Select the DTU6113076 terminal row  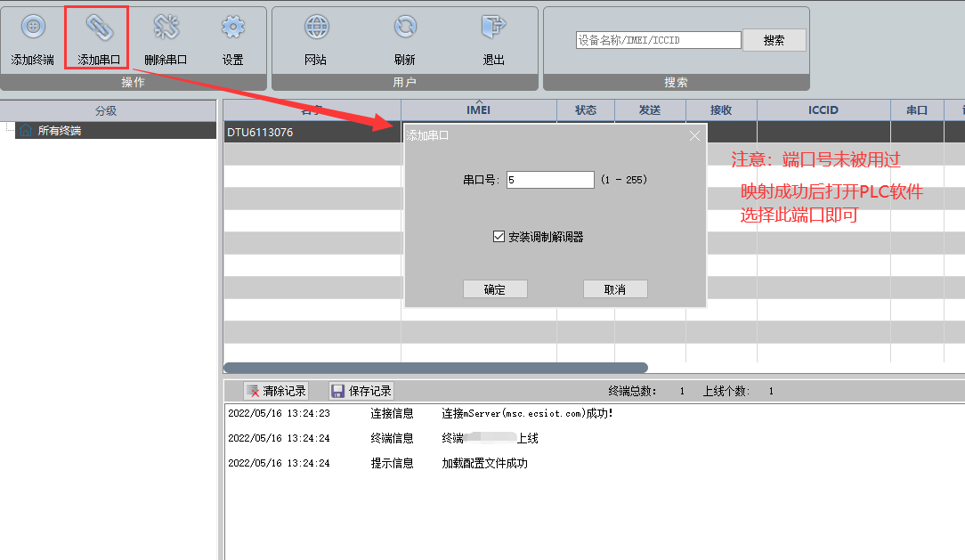coord(312,133)
